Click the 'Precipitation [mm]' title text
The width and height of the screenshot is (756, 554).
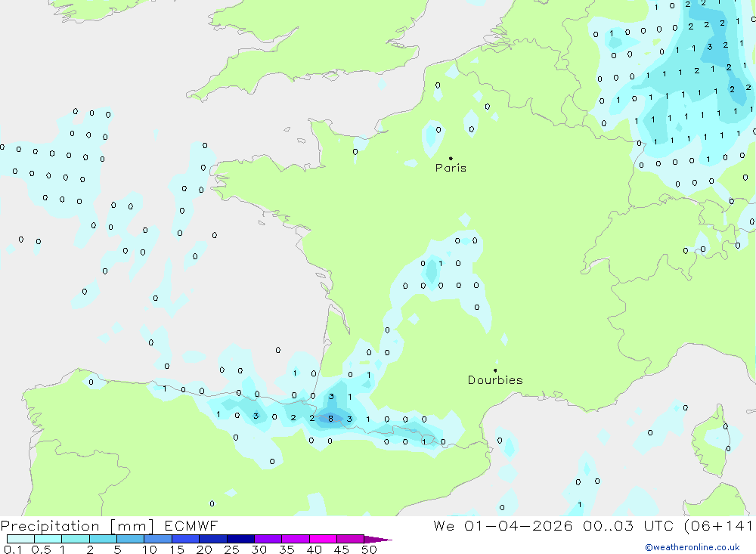click(x=77, y=526)
